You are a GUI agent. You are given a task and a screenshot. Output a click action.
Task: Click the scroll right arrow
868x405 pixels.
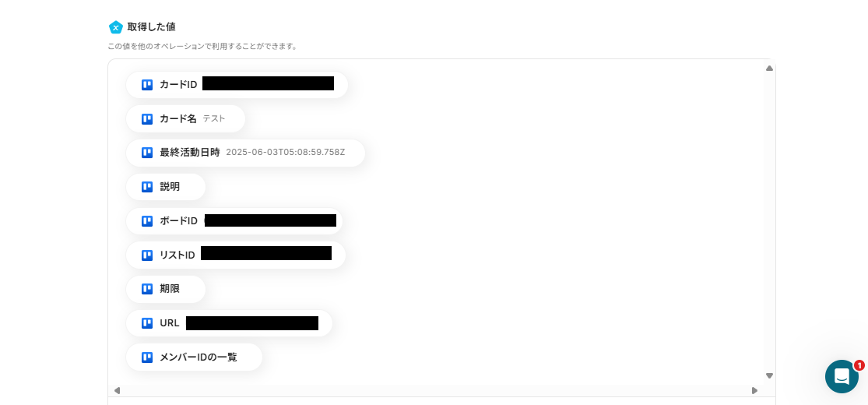pos(754,391)
